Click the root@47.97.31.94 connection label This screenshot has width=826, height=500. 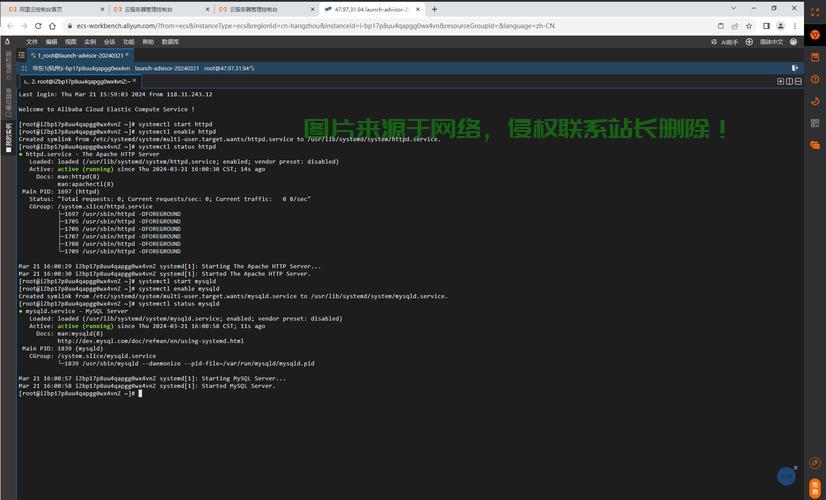(x=229, y=68)
